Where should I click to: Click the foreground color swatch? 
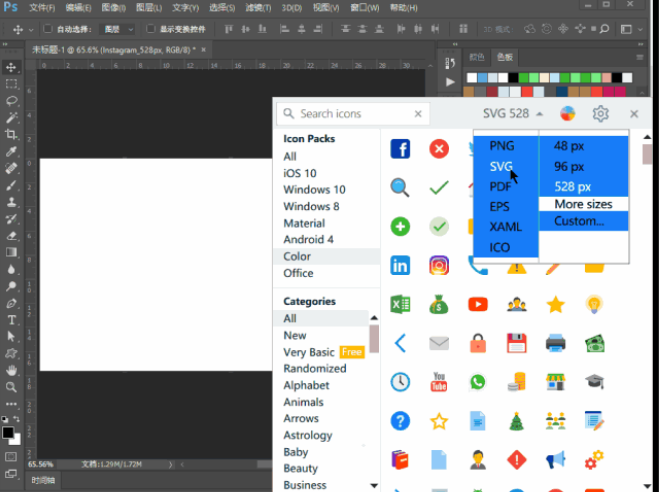pyautogui.click(x=8, y=433)
